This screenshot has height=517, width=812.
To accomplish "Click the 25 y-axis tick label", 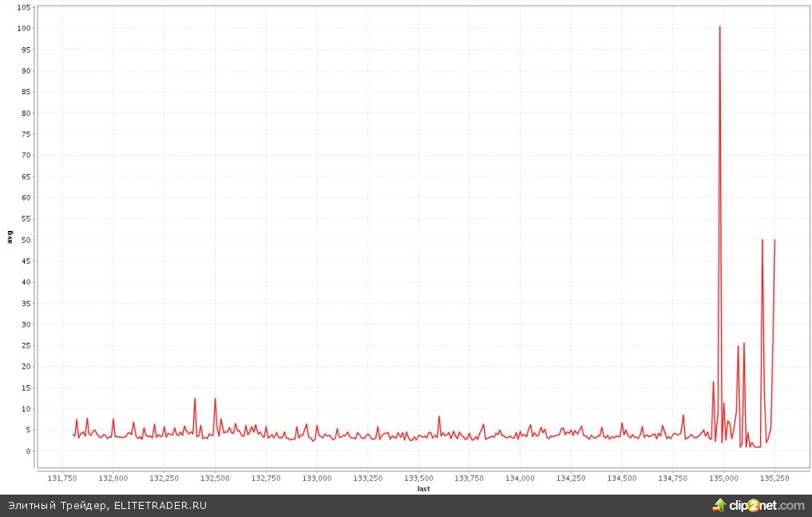I will point(27,345).
